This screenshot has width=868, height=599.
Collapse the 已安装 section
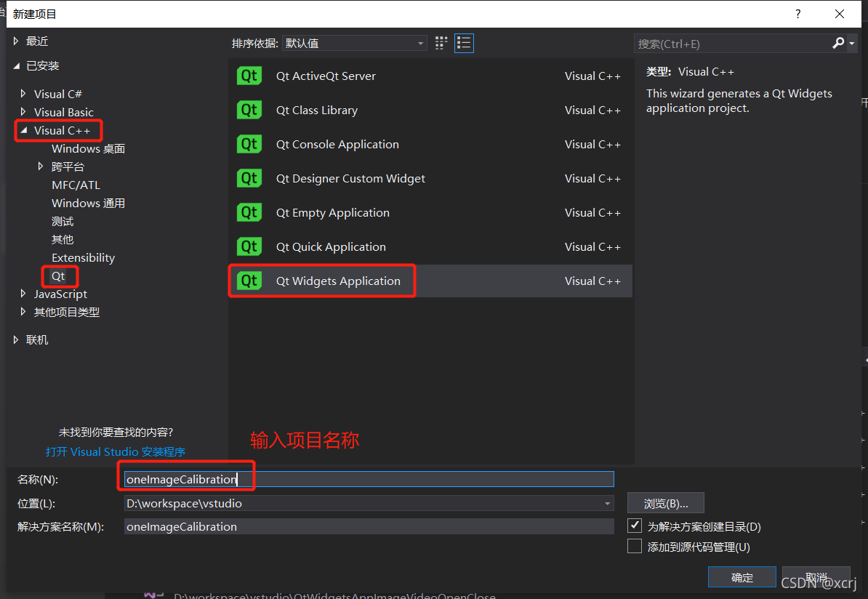pyautogui.click(x=16, y=66)
